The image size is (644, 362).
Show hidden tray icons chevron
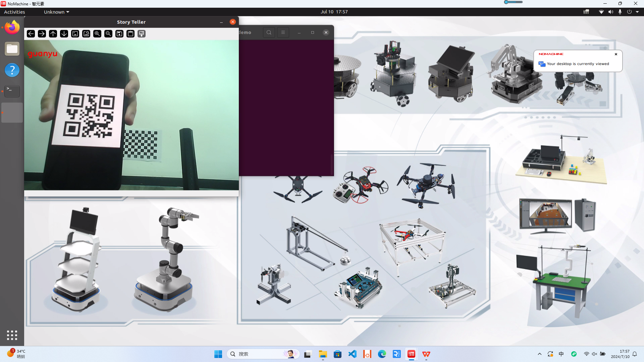tap(540, 354)
